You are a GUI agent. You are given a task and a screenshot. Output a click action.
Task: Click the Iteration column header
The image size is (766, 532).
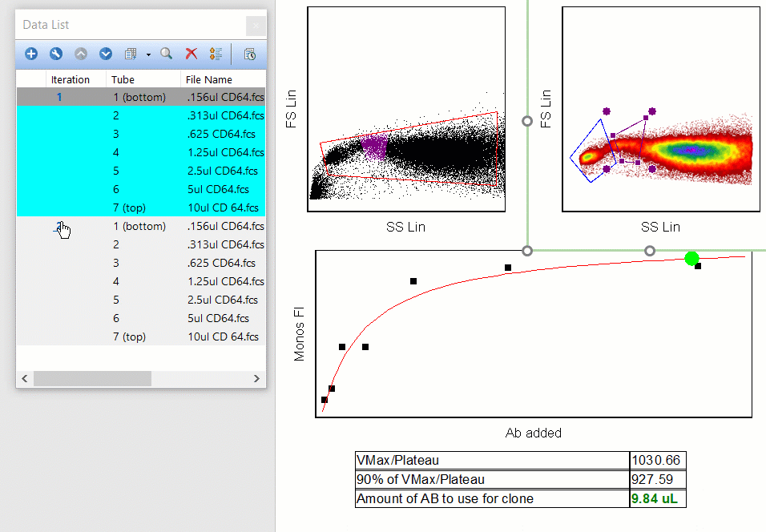point(71,79)
